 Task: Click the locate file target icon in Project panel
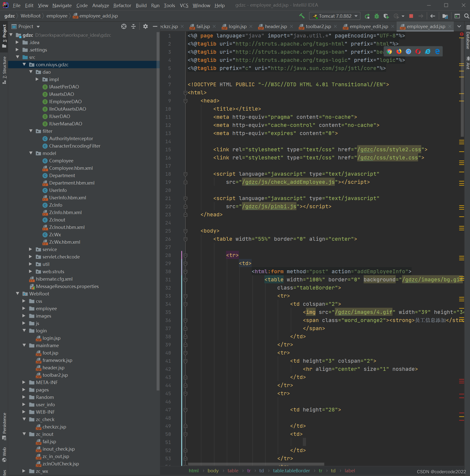124,26
